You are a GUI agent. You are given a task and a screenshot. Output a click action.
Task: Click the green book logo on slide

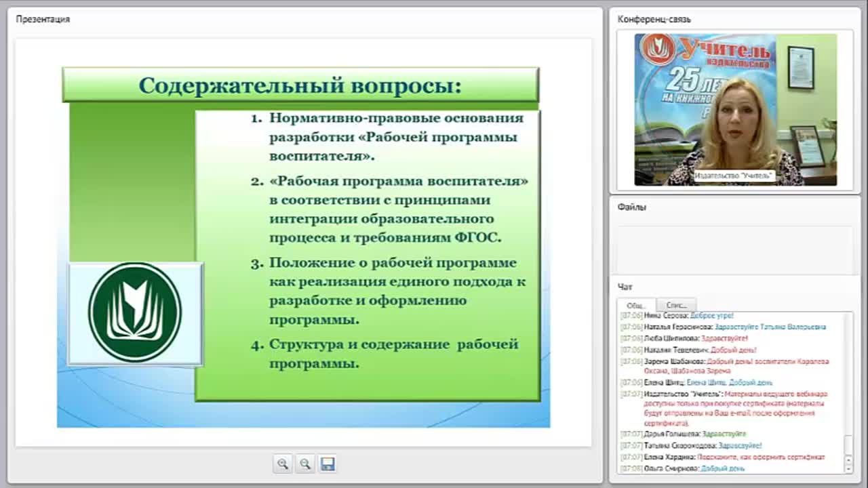(x=135, y=313)
